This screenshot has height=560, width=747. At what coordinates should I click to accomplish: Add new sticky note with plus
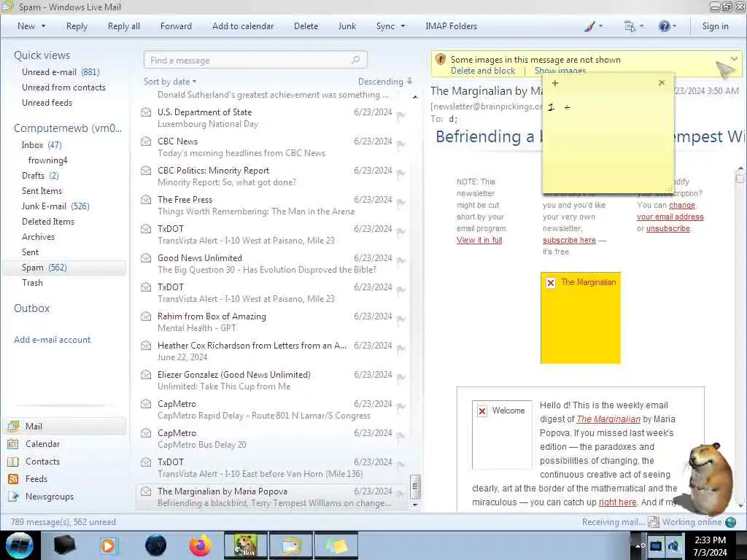(555, 83)
